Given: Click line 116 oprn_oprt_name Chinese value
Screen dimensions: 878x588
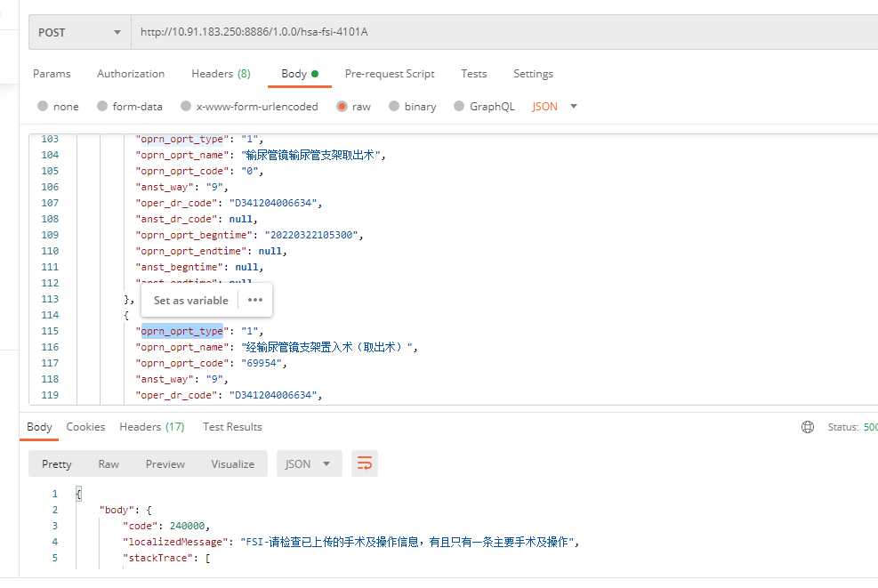Looking at the screenshot, I should tap(327, 347).
